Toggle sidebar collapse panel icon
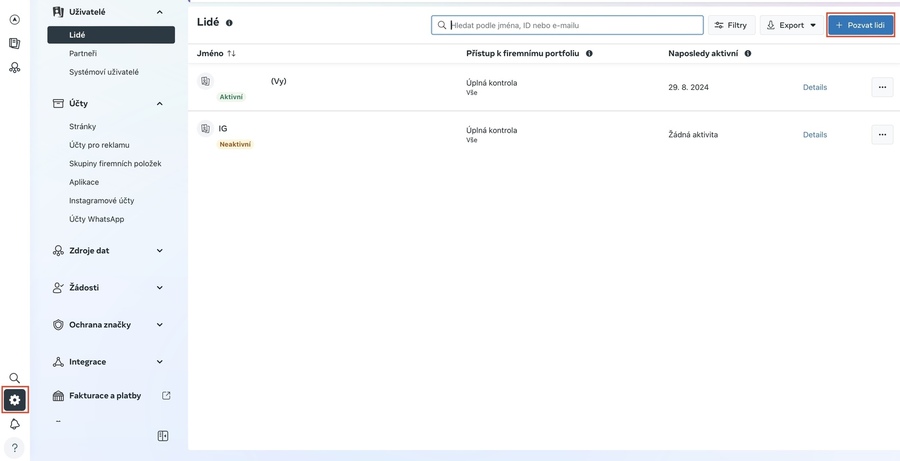 click(163, 436)
